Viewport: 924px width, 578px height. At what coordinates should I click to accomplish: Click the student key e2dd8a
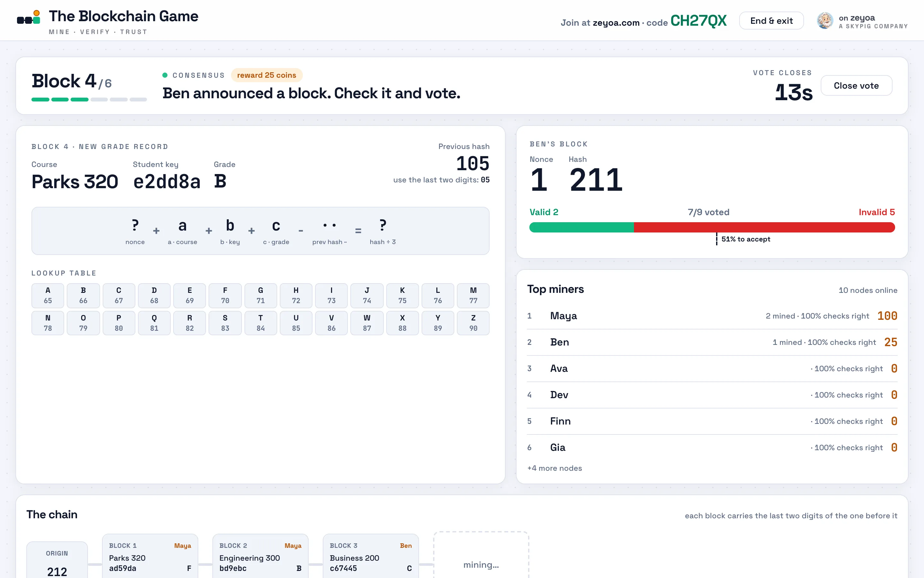pyautogui.click(x=167, y=181)
